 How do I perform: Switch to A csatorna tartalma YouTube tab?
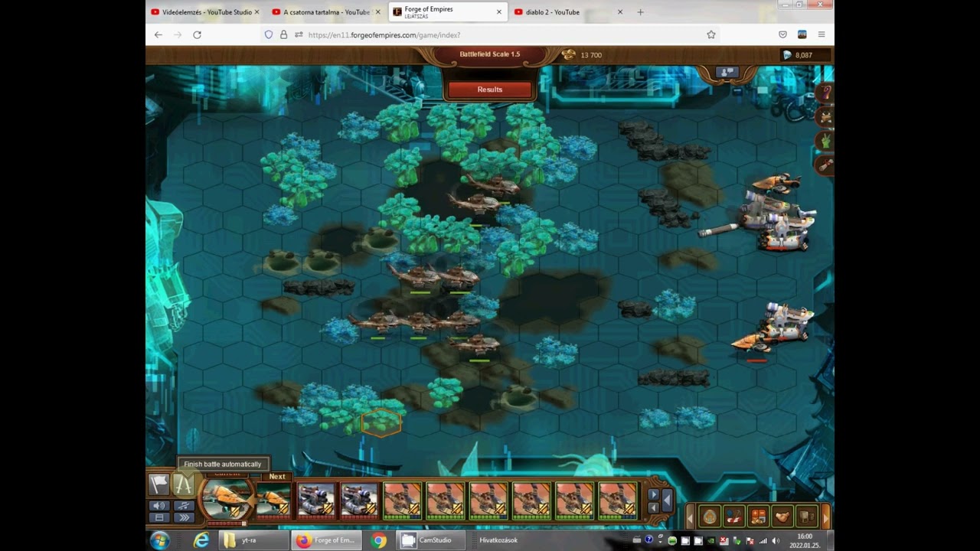coord(326,12)
